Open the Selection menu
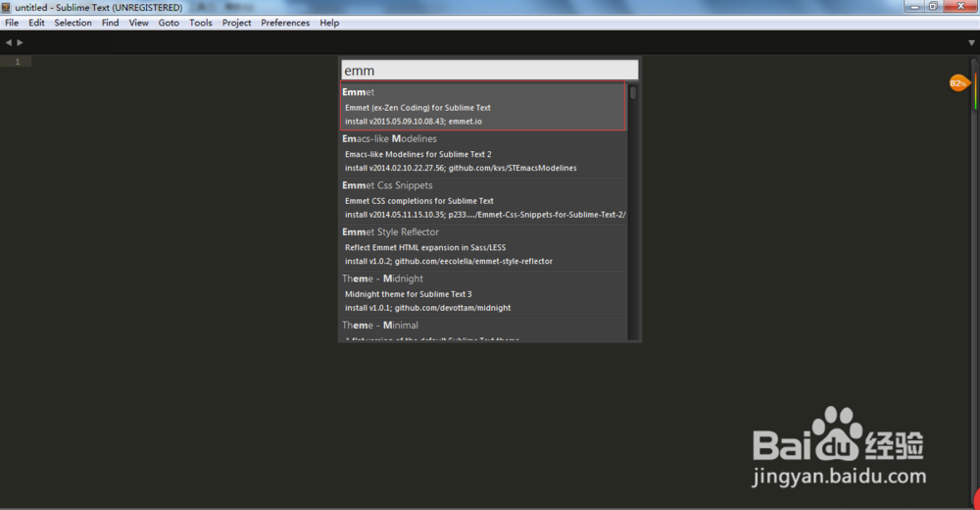This screenshot has height=510, width=980. pos(73,23)
